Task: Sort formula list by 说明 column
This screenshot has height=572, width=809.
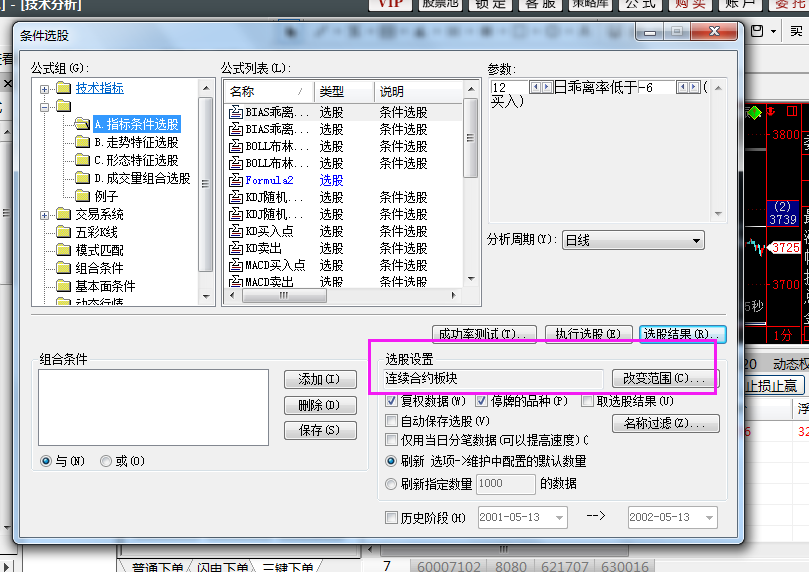Action: [x=418, y=92]
